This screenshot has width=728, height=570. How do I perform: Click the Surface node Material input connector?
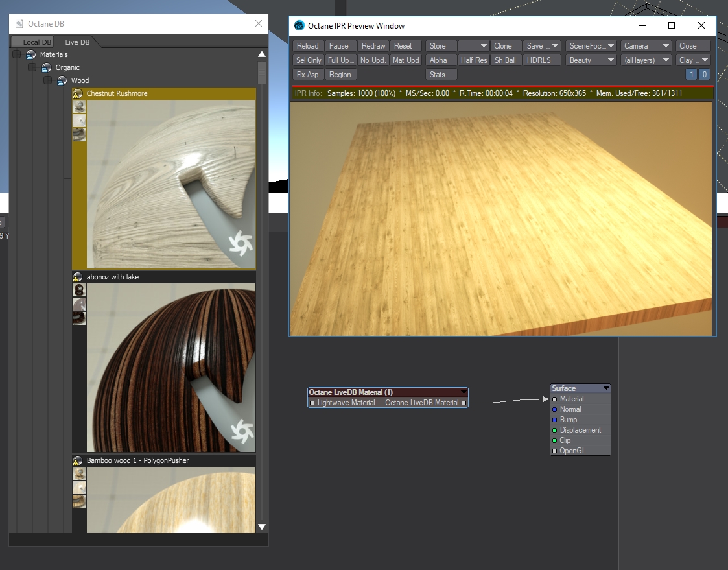coord(554,399)
